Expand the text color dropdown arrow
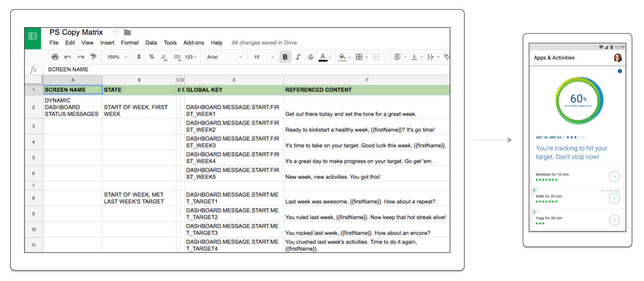Image resolution: width=644 pixels, height=281 pixels. [330, 57]
